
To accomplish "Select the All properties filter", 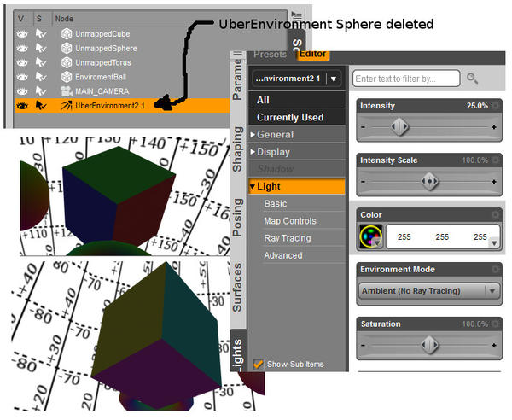I will [x=297, y=100].
